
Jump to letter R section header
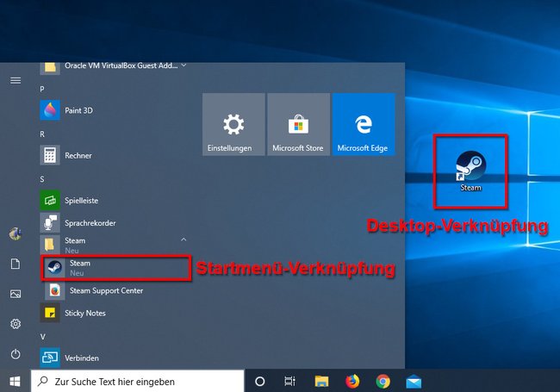click(x=42, y=134)
